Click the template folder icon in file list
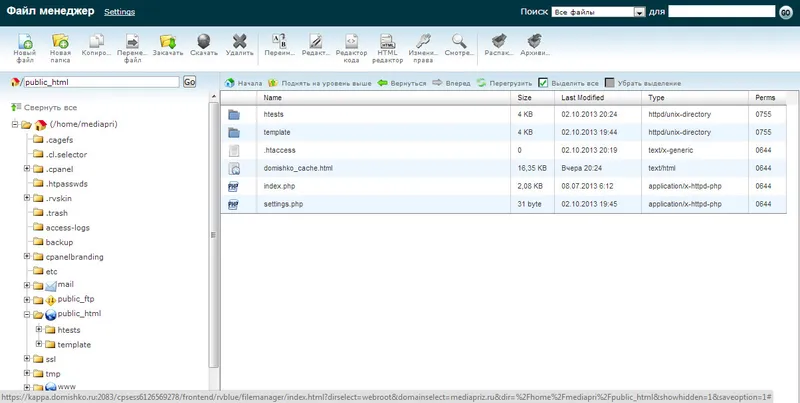This screenshot has height=403, width=800. (234, 133)
